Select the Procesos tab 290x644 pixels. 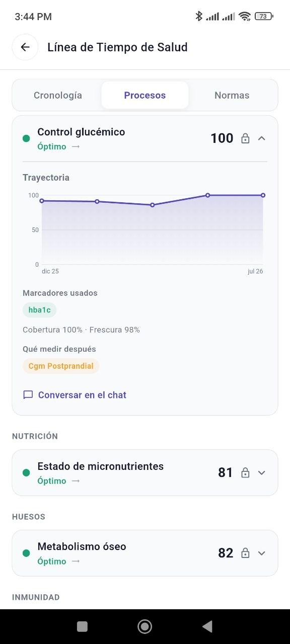coord(145,95)
